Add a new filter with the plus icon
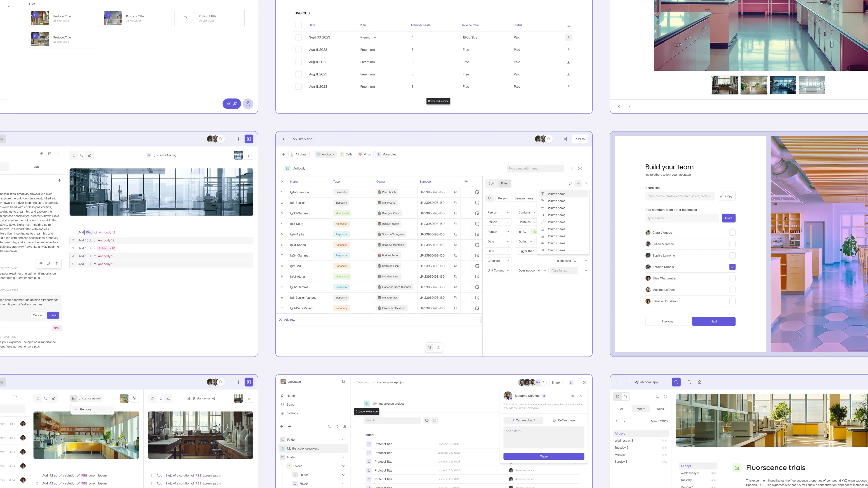The height and width of the screenshot is (488, 868). (578, 183)
